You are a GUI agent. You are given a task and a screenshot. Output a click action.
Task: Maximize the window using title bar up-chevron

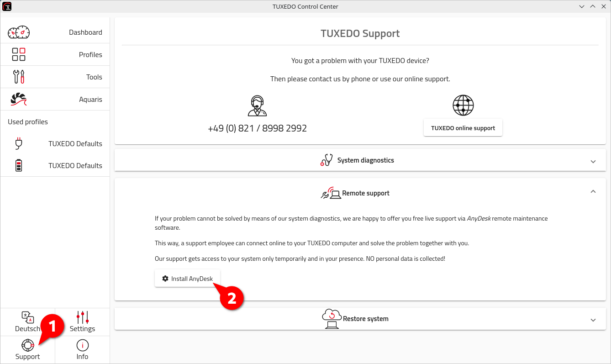coord(593,6)
